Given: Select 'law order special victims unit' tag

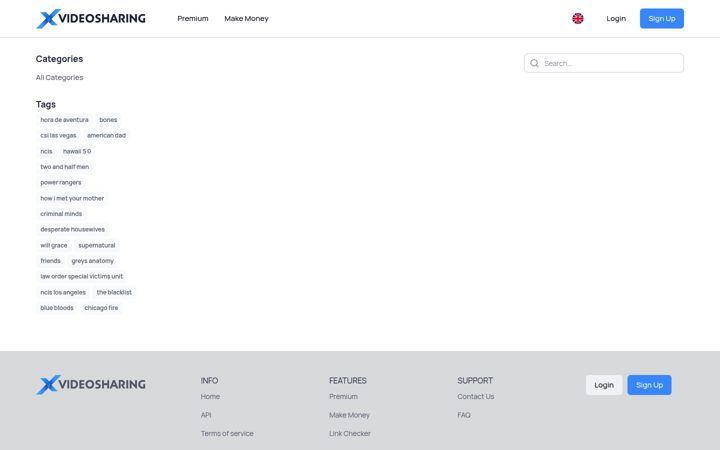Looking at the screenshot, I should point(82,276).
